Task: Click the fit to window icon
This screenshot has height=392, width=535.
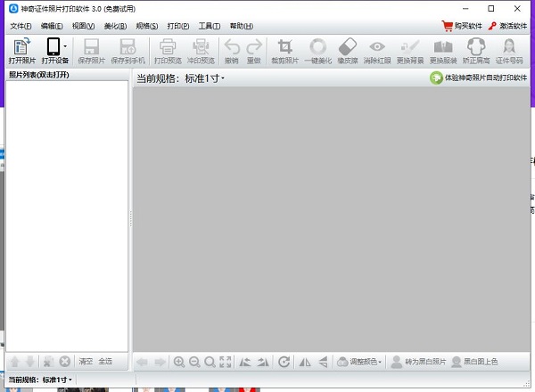Action: [x=226, y=362]
